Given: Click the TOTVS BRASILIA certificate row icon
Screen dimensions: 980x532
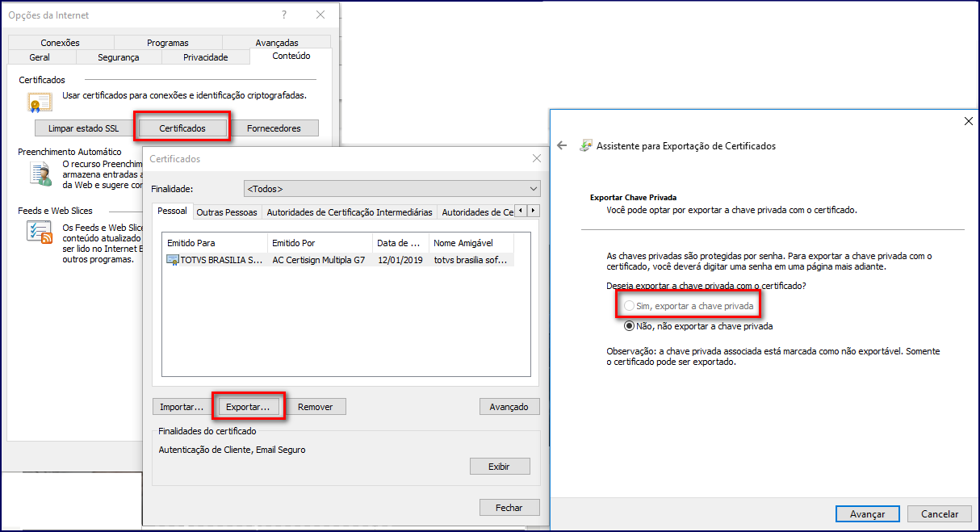Looking at the screenshot, I should click(x=173, y=260).
